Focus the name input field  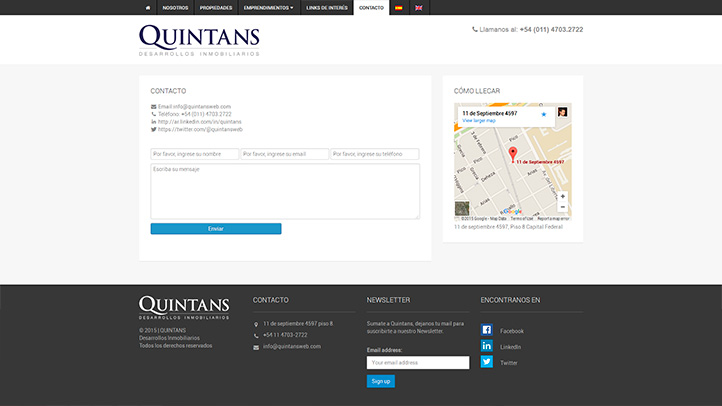point(195,154)
